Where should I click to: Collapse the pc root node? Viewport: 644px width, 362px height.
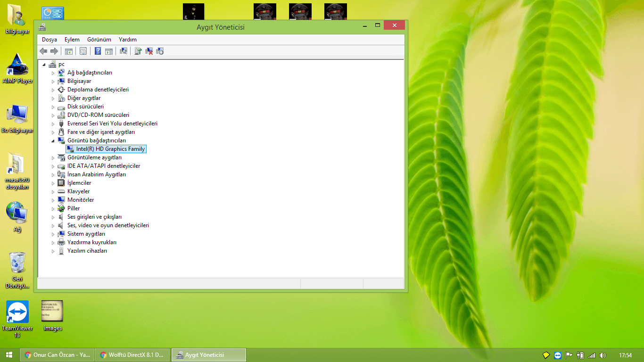click(x=44, y=65)
